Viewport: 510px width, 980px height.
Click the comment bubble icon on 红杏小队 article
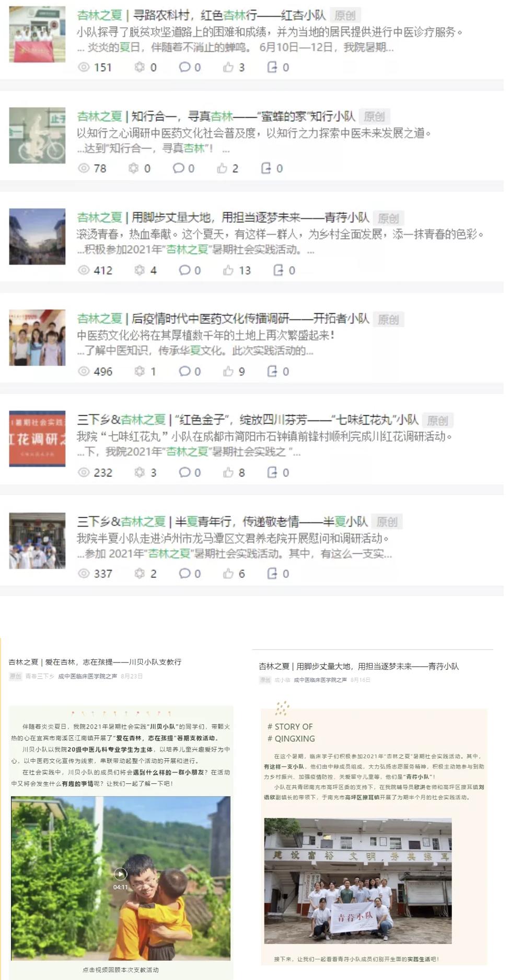click(x=184, y=67)
